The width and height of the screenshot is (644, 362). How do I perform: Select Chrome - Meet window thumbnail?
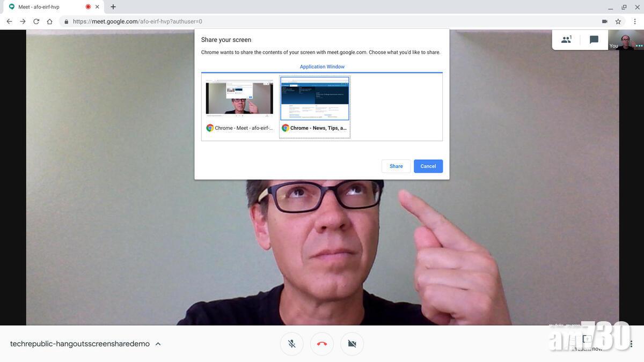239,99
